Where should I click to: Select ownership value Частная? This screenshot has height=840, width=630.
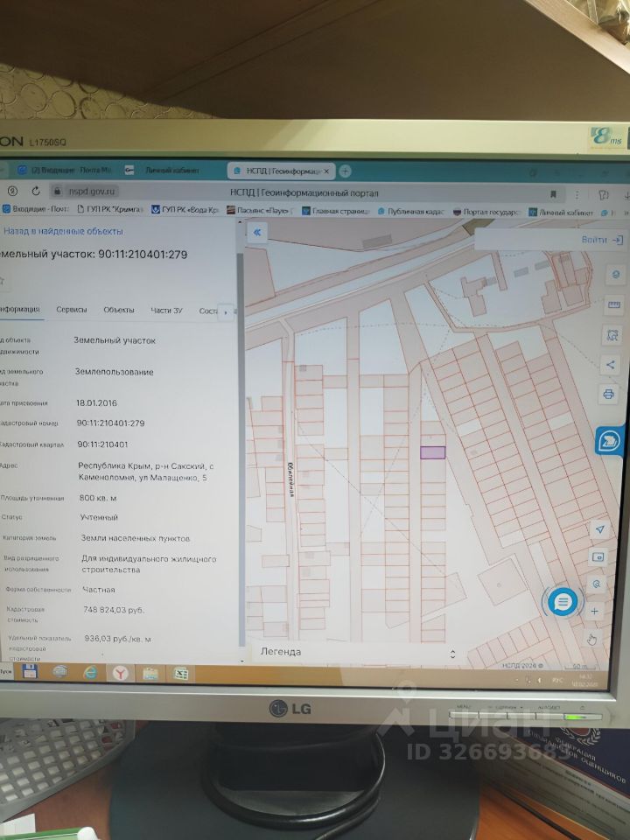click(x=99, y=590)
